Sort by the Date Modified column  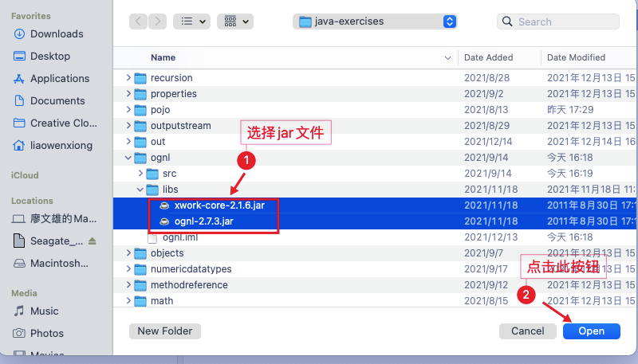coord(576,57)
